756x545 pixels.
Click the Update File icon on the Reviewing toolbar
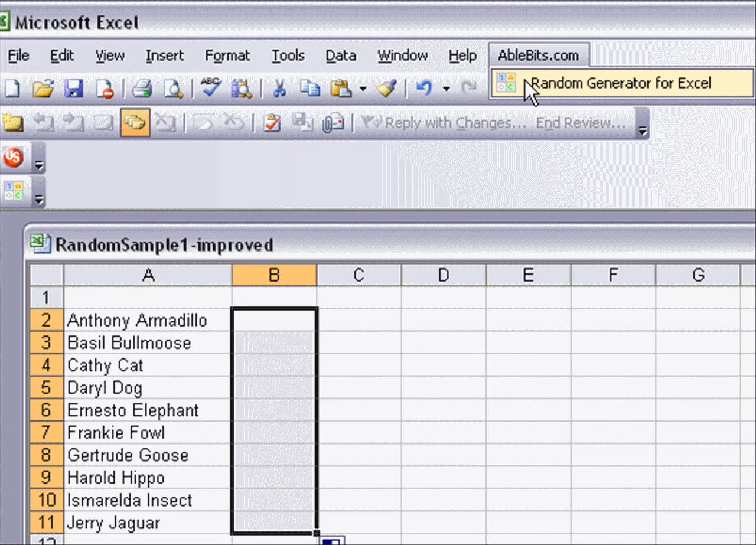(x=302, y=122)
